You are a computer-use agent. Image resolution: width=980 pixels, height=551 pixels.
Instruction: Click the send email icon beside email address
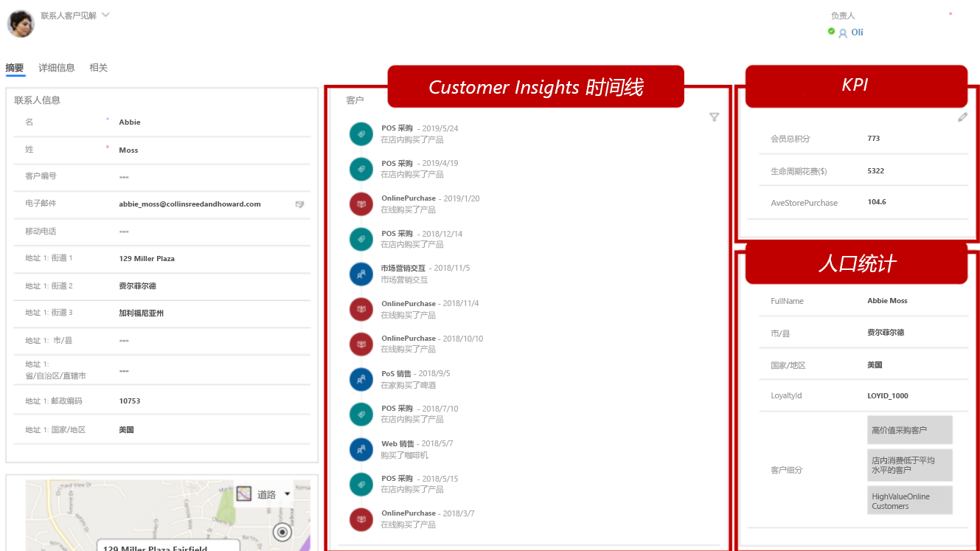tap(300, 204)
